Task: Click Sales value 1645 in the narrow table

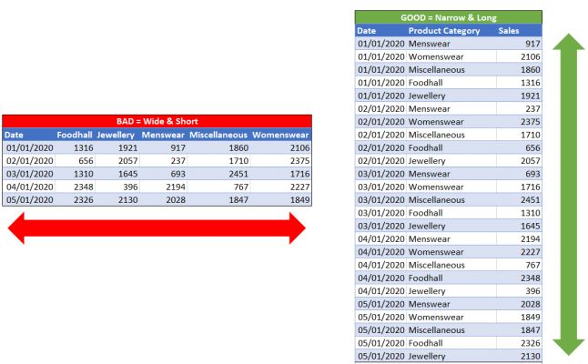Action: 531,226
